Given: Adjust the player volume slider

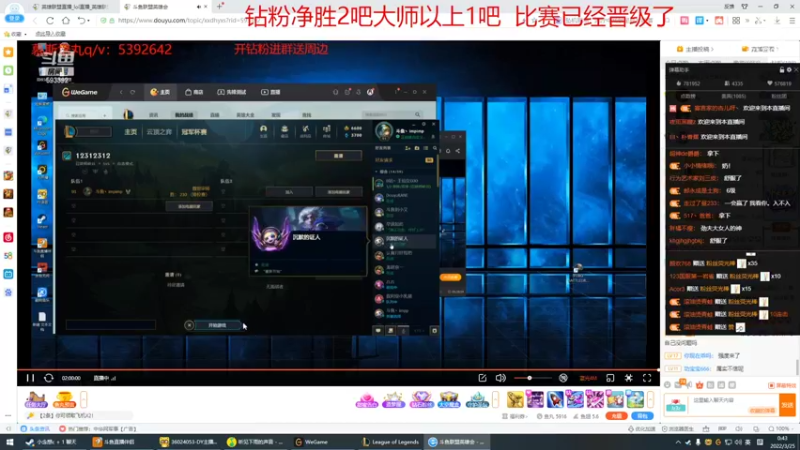Looking at the screenshot, I should point(532,378).
